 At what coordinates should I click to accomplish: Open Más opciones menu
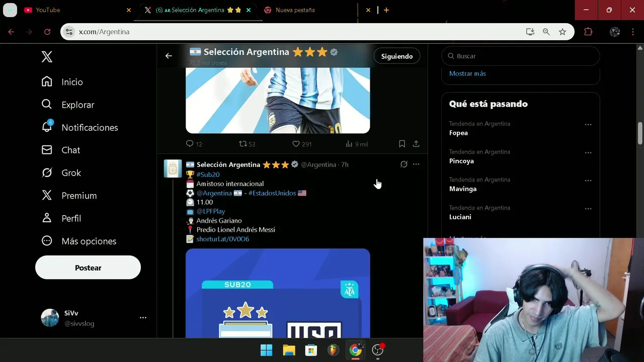click(78, 241)
